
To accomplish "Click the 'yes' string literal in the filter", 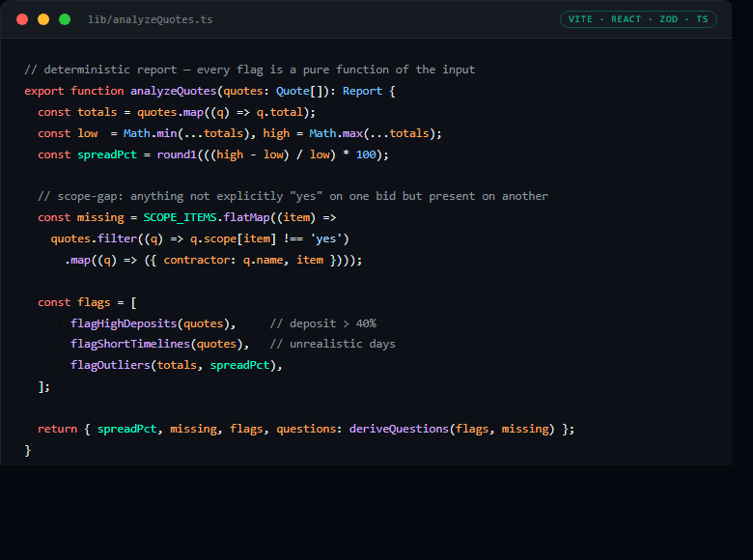I will point(326,238).
